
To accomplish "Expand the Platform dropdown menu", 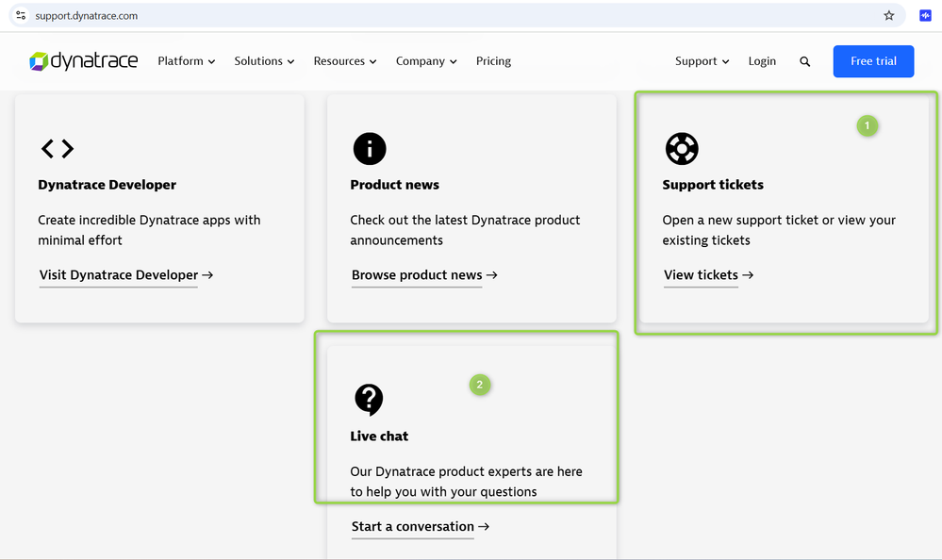I will (186, 61).
